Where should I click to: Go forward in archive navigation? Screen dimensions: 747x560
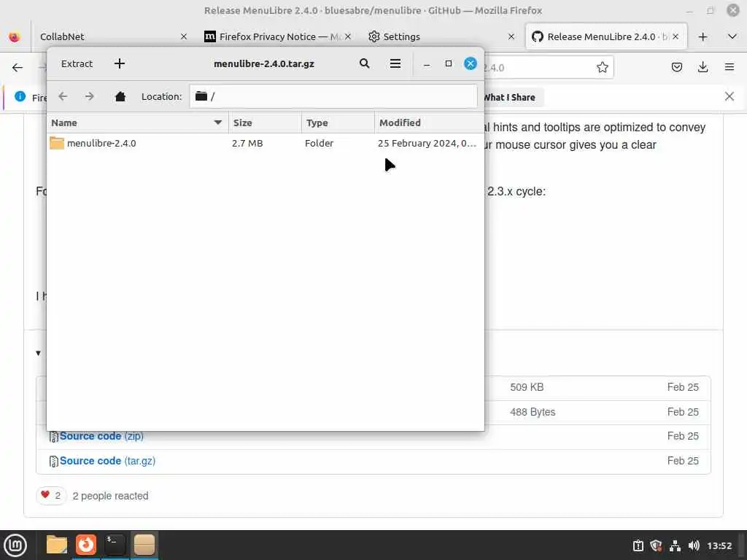[x=90, y=97]
